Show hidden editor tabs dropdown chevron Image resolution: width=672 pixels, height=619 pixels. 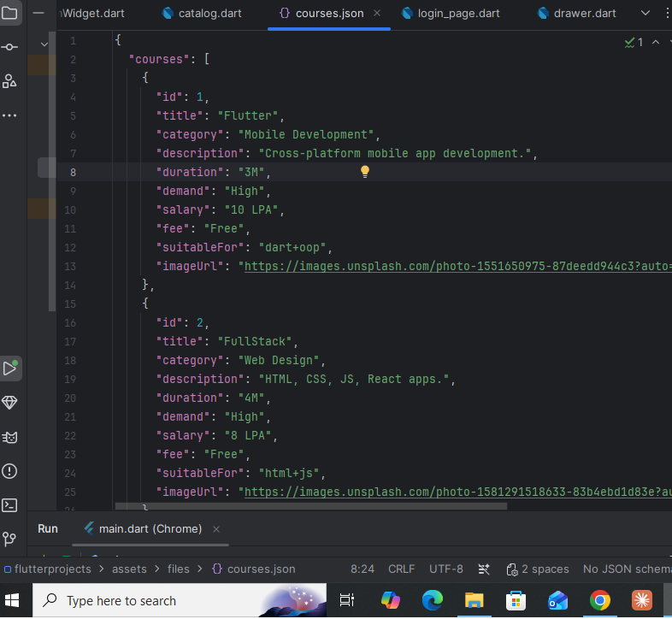pyautogui.click(x=645, y=13)
